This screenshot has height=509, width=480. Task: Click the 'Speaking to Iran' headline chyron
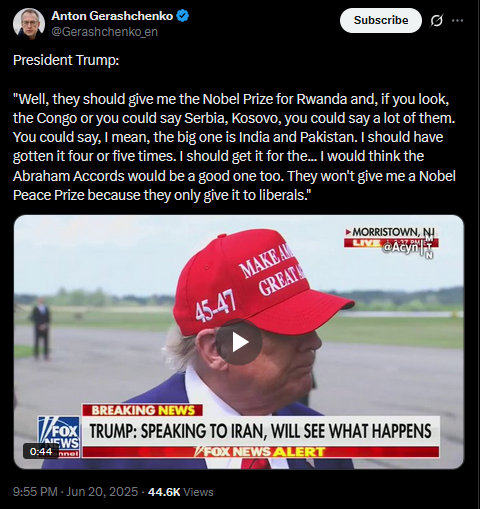pyautogui.click(x=261, y=431)
